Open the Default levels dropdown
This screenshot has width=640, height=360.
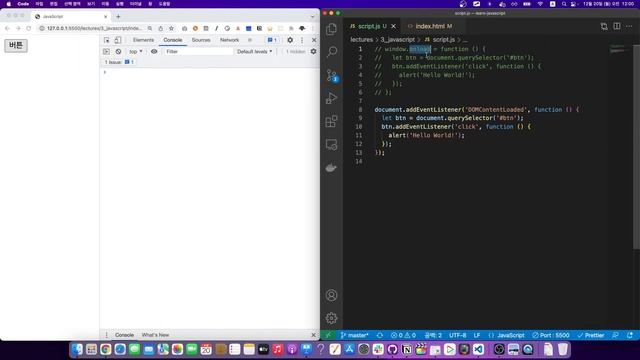pos(255,51)
